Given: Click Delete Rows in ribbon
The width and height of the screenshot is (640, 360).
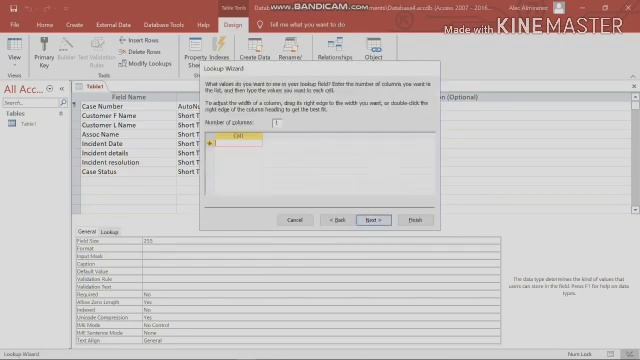Looking at the screenshot, I should coord(140,52).
